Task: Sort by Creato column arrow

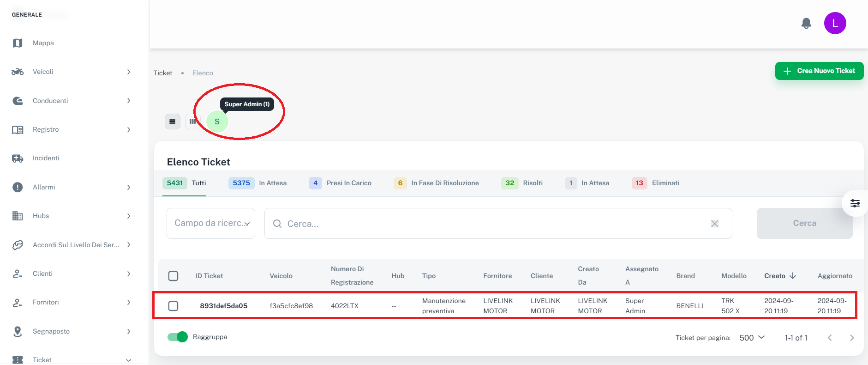Action: pyautogui.click(x=793, y=276)
